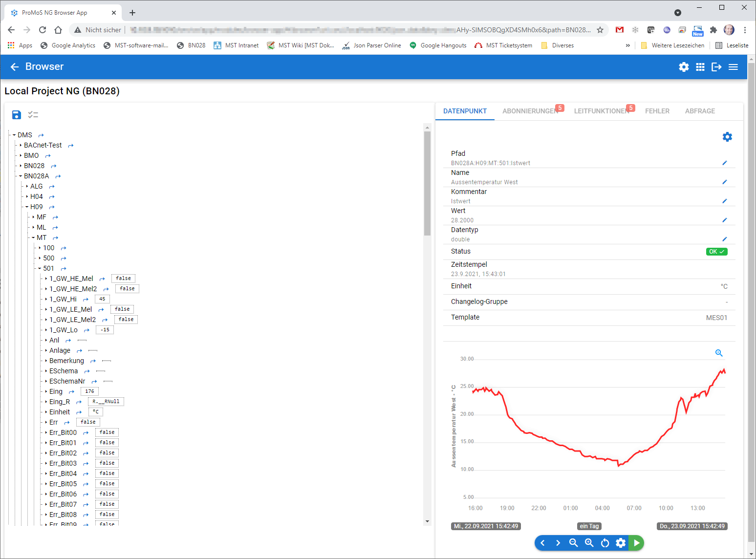Open the MST Ticketsystem bookmark
The image size is (756, 559).
coord(503,45)
